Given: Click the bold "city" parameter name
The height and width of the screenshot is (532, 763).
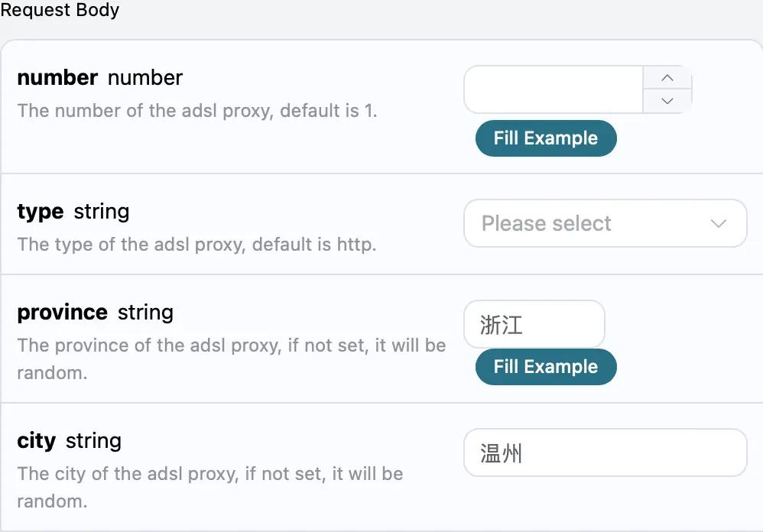Looking at the screenshot, I should click(x=36, y=441).
